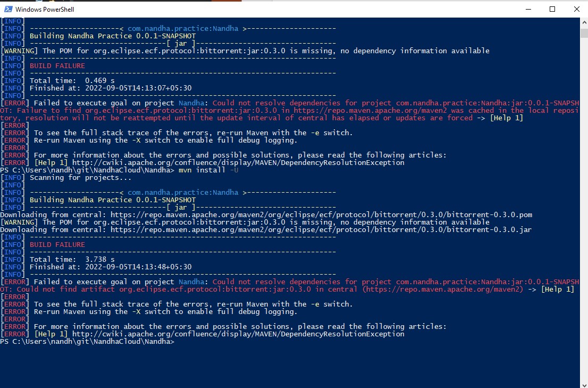Click the 'Total time: 0.469 s' line
Image resolution: width=588 pixels, height=388 pixels.
pos(72,81)
